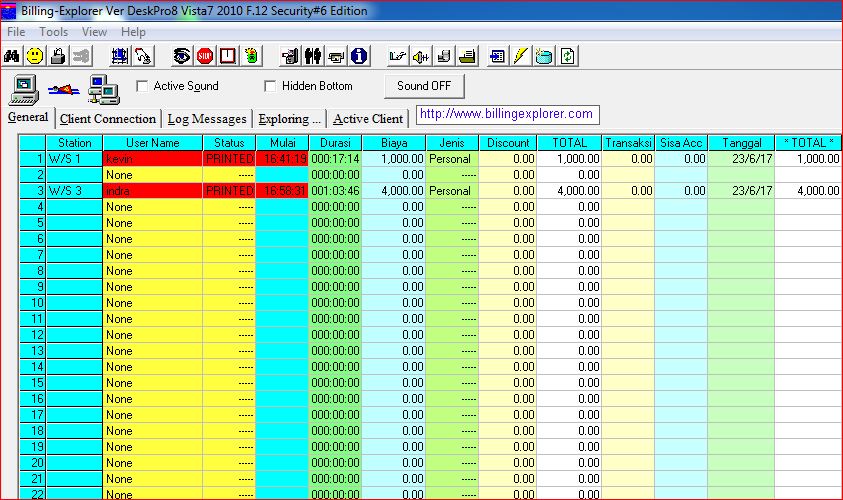Click the green traffic light icon
This screenshot has width=843, height=500.
[x=251, y=56]
